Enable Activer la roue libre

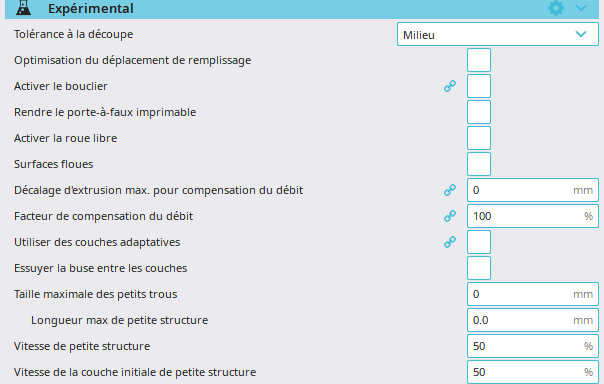click(x=479, y=138)
